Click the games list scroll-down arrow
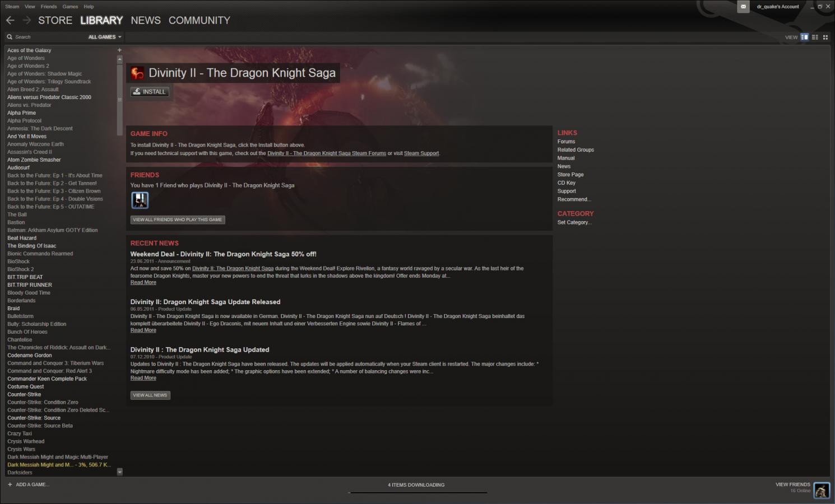The width and height of the screenshot is (835, 504). point(119,472)
